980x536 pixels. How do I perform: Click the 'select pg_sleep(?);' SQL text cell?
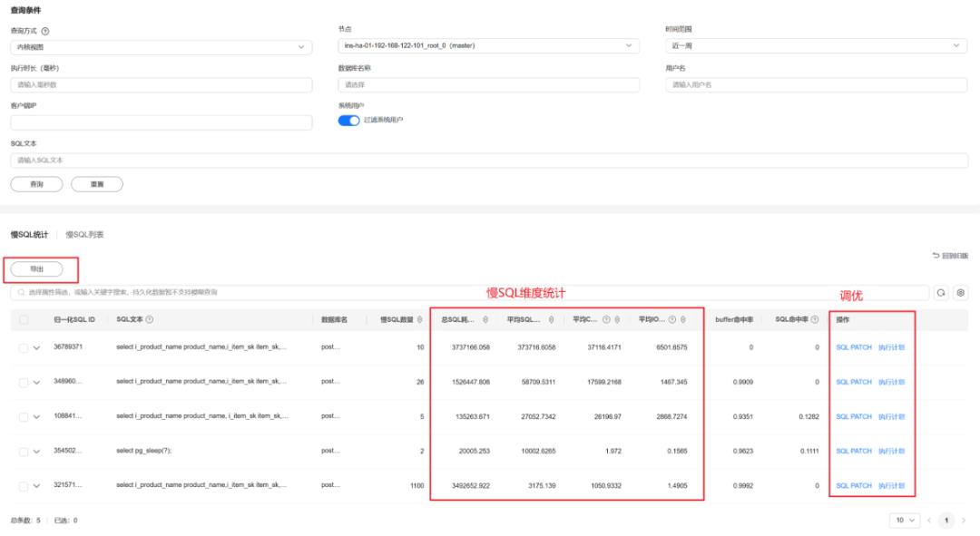click(x=143, y=451)
